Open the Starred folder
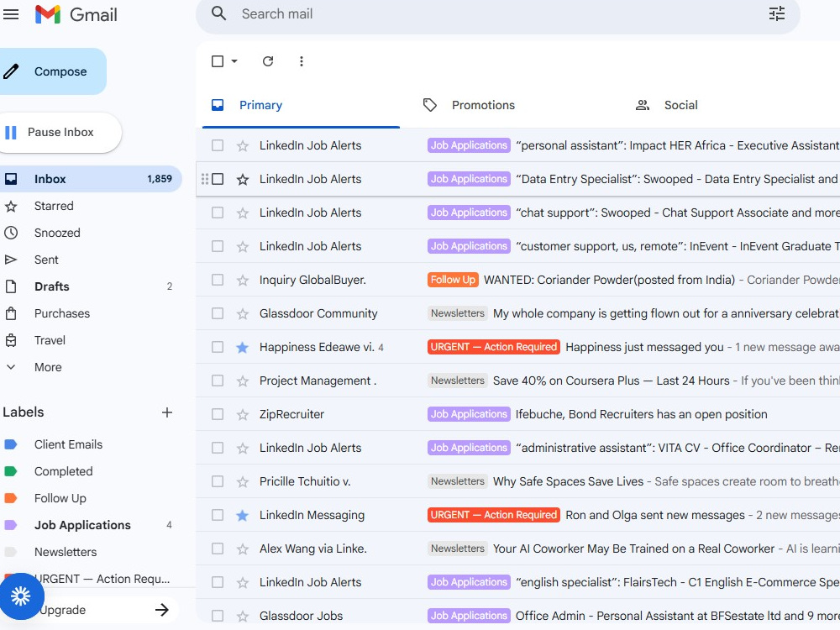The width and height of the screenshot is (840, 630). tap(54, 206)
